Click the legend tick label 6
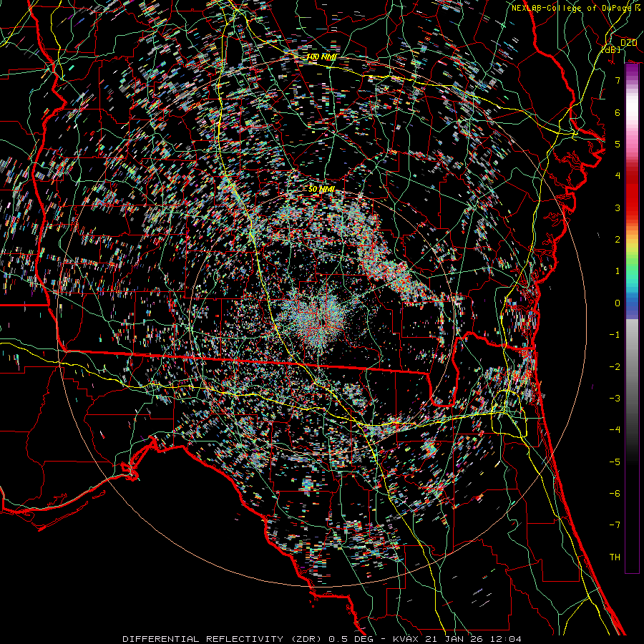Screen dimensions: 644x644 click(x=618, y=112)
